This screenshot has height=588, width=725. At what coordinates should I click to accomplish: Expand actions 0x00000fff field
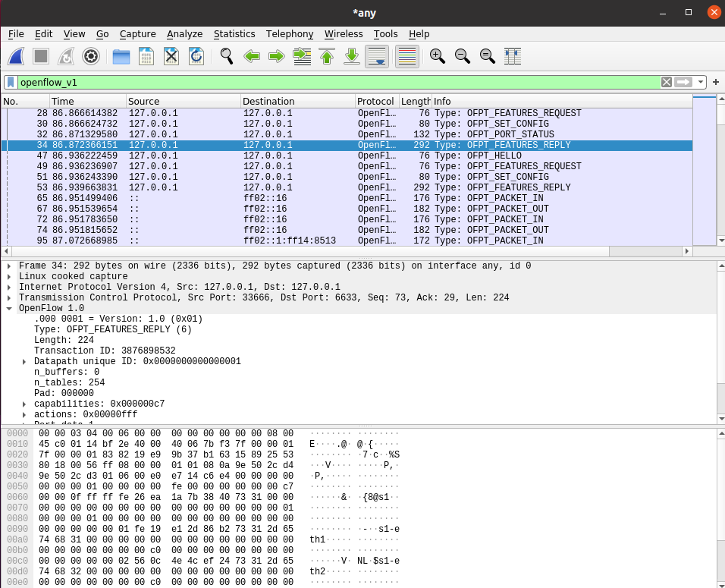24,415
